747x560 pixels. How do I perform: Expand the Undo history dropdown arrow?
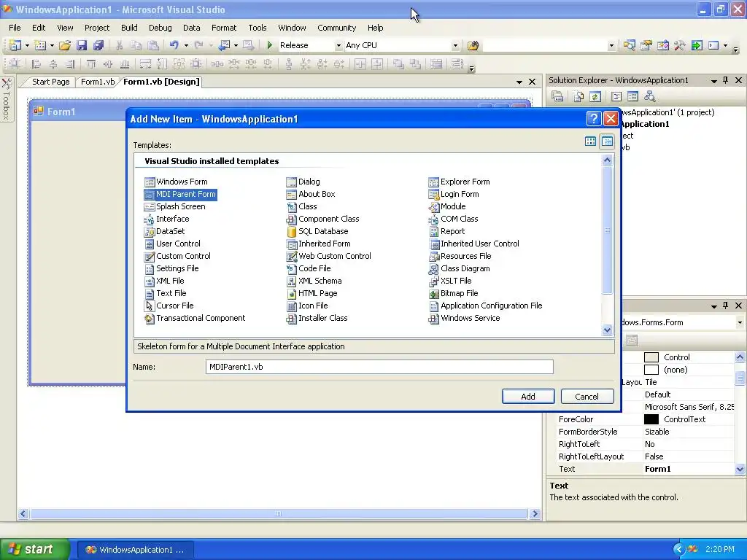(x=186, y=46)
